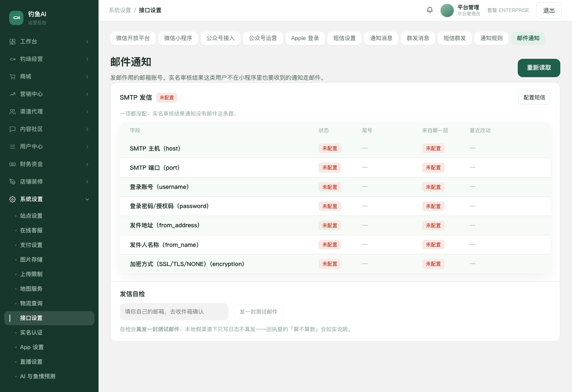The height and width of the screenshot is (392, 572).
Task: Click the 登录账号（username）row label
Action: click(159, 187)
